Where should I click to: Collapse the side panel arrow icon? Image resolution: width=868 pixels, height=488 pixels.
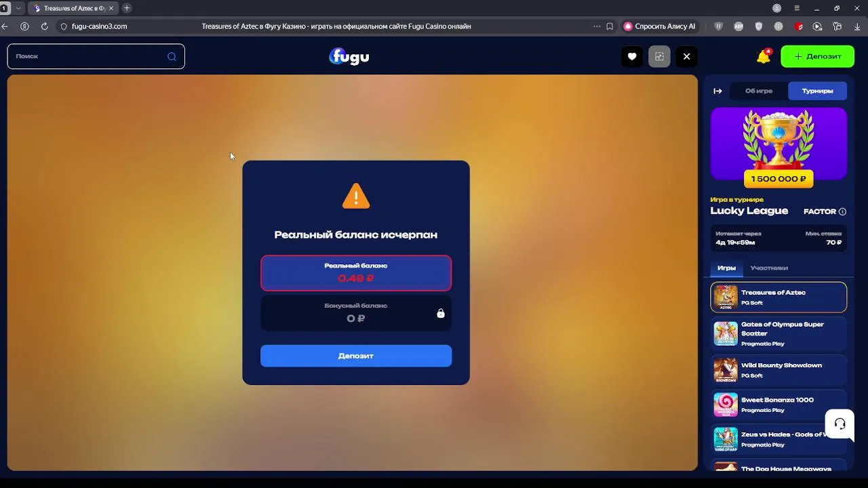[x=717, y=91]
